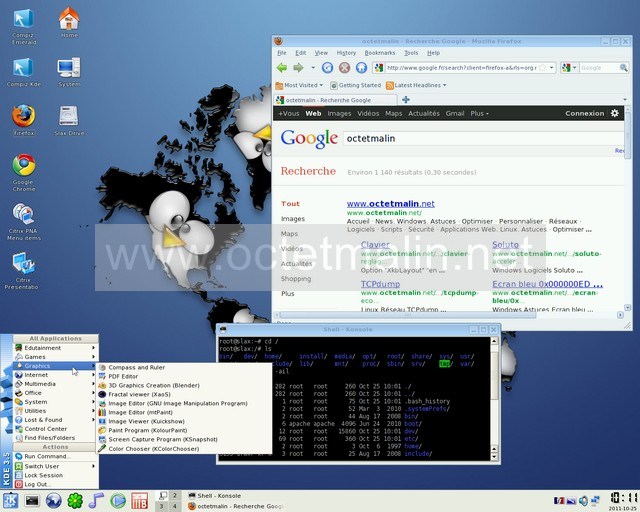
Task: Select Color Chooser (KColorChooser)
Action: (184, 448)
